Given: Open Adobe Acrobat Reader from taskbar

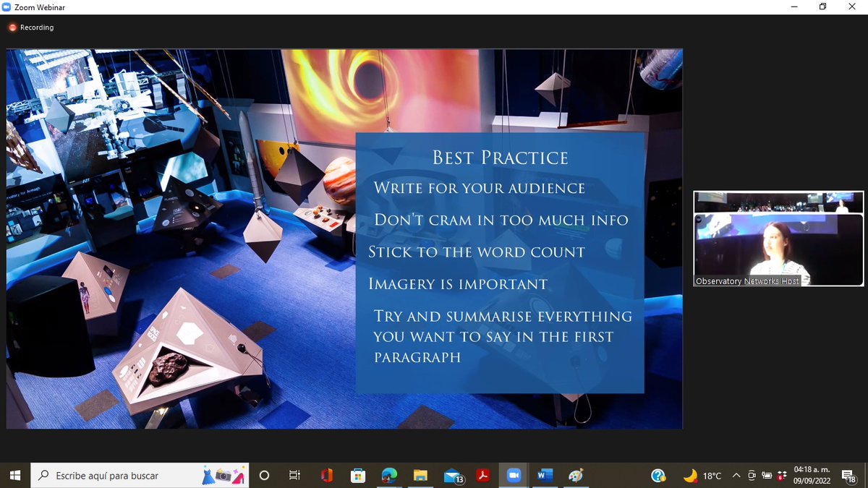Looking at the screenshot, I should click(x=482, y=476).
